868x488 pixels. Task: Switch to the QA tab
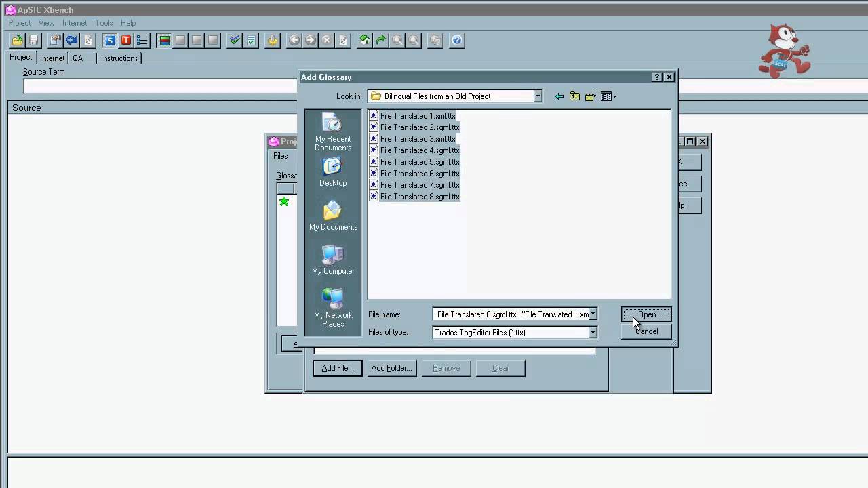pyautogui.click(x=78, y=58)
